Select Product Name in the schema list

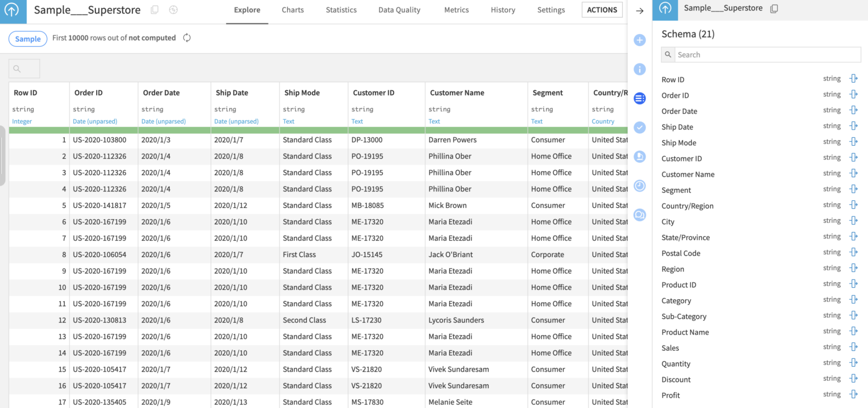click(685, 332)
